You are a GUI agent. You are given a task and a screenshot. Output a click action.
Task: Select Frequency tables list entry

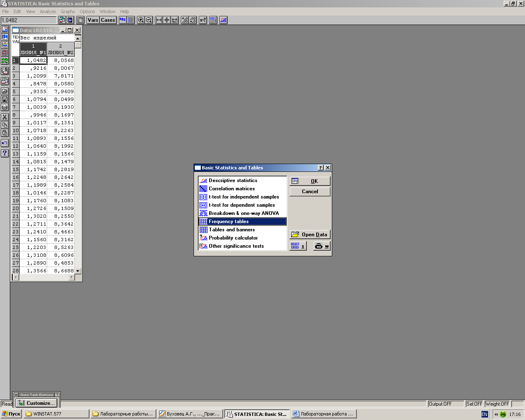242,221
